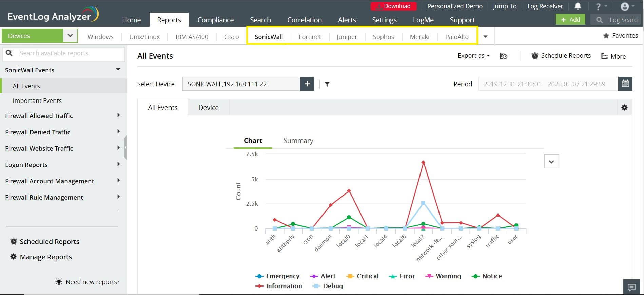Select the Fortinet device tab
Screen dimensions: 644x295
click(x=310, y=37)
